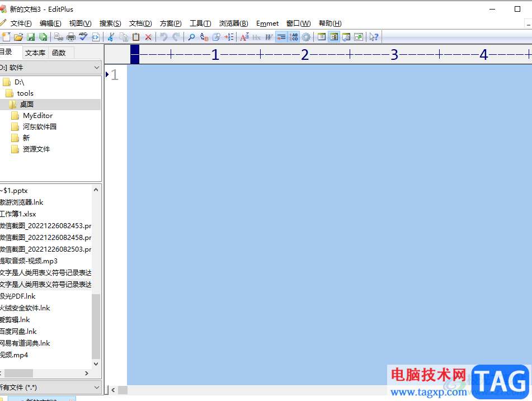
Task: Click the Paste clipboard icon
Action: (136, 37)
